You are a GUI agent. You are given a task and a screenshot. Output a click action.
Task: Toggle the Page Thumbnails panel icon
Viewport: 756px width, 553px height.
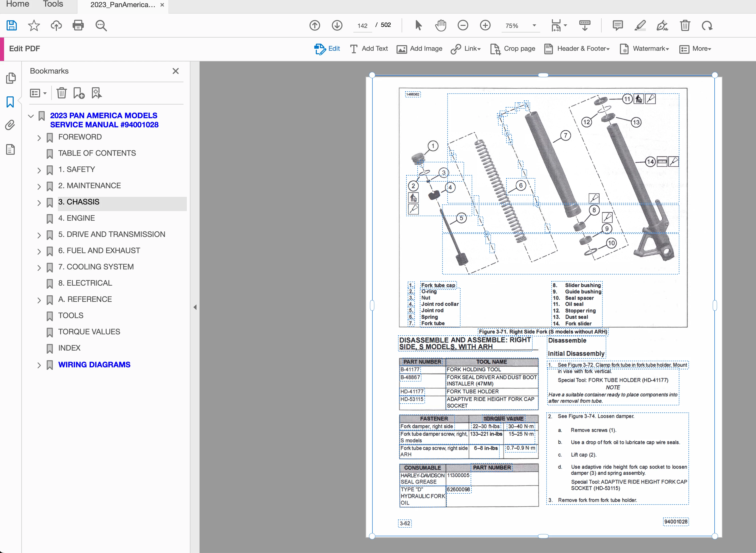pyautogui.click(x=10, y=78)
